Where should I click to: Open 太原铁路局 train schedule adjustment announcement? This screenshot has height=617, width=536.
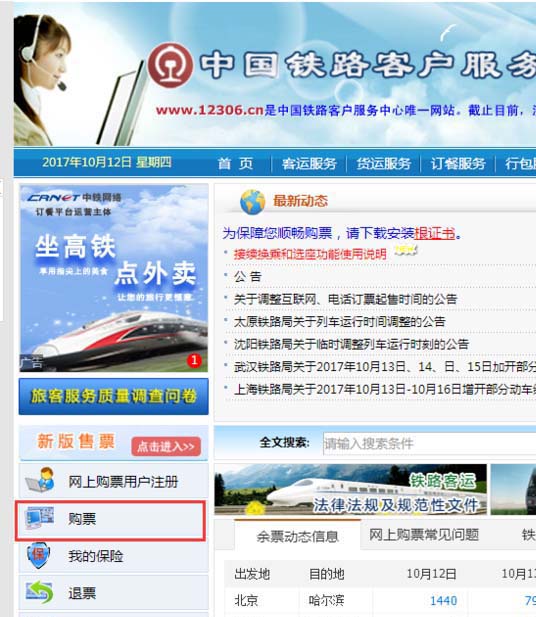(340, 321)
